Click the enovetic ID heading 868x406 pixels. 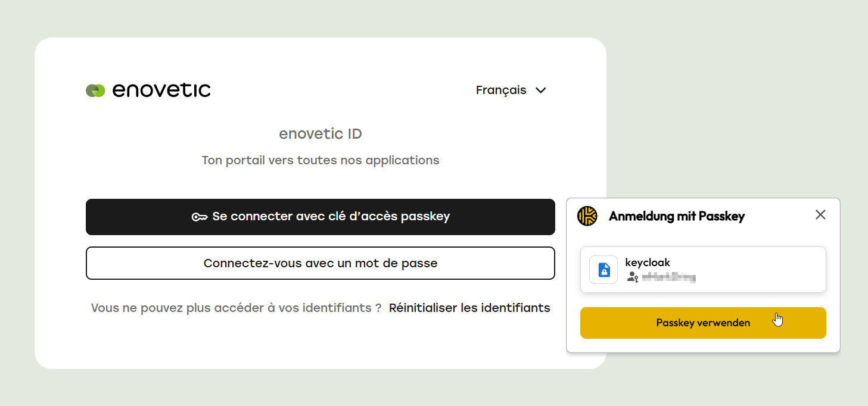tap(321, 134)
